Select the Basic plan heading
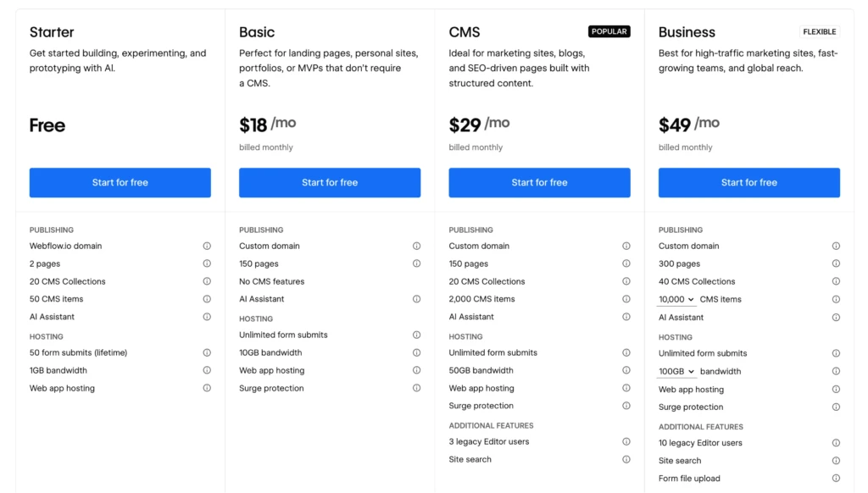The width and height of the screenshot is (868, 493). pos(256,32)
